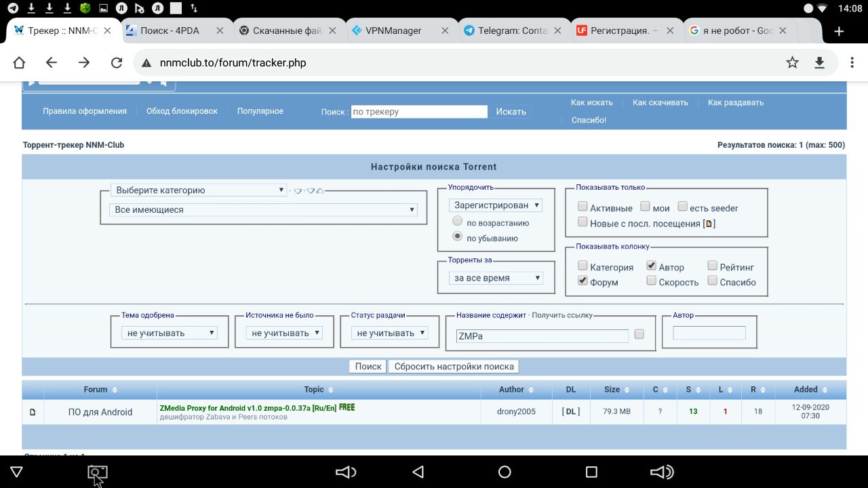
Task: Navigate back in browser
Action: click(52, 62)
